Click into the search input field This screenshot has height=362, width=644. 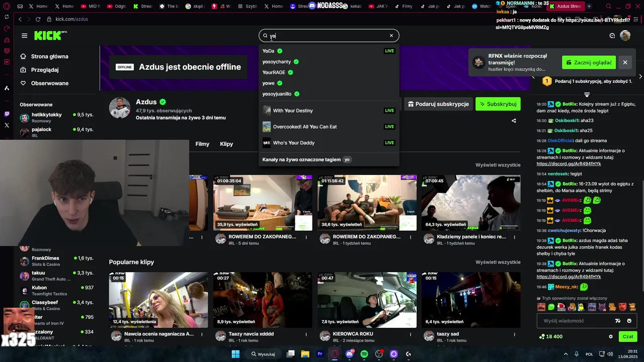329,36
